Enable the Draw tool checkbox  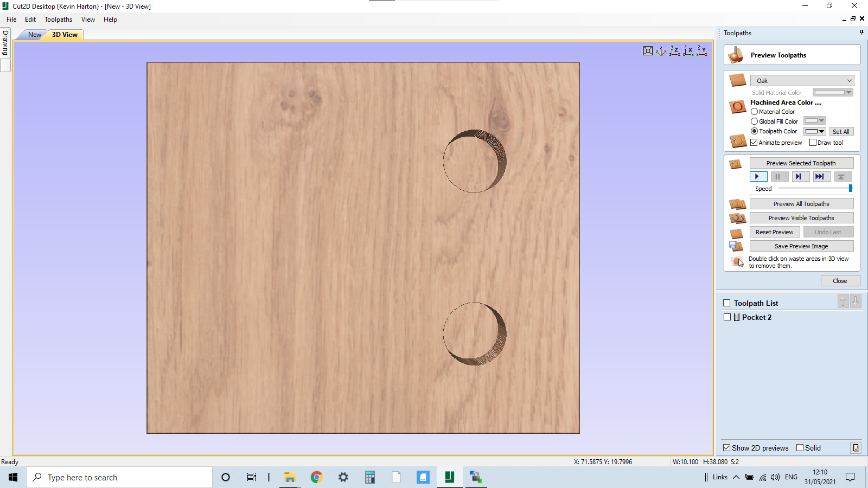tap(813, 142)
